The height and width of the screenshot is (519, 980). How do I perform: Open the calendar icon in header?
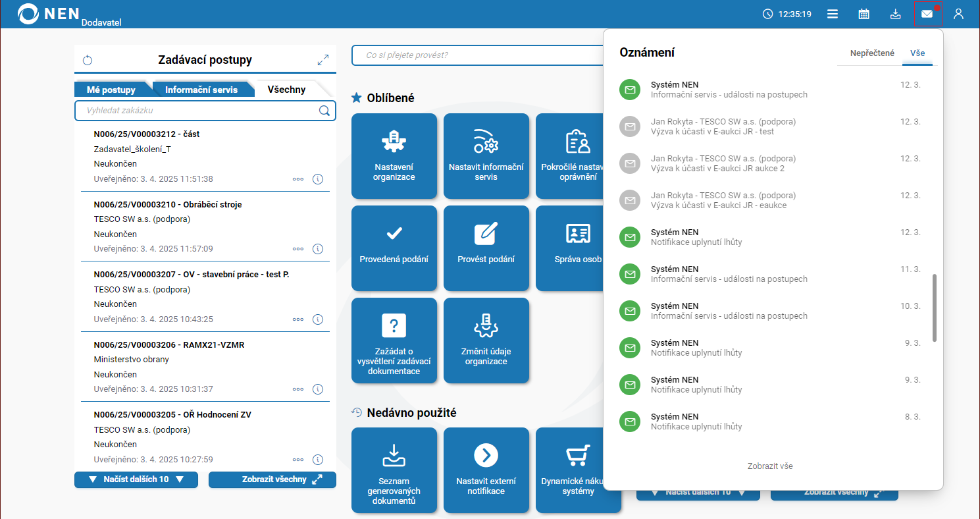pos(864,14)
